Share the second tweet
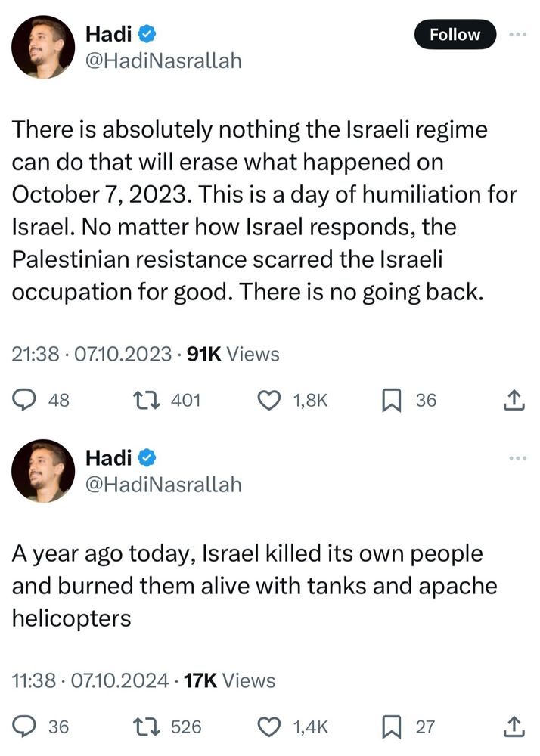Viewport: 540px width, 756px height. point(514,726)
